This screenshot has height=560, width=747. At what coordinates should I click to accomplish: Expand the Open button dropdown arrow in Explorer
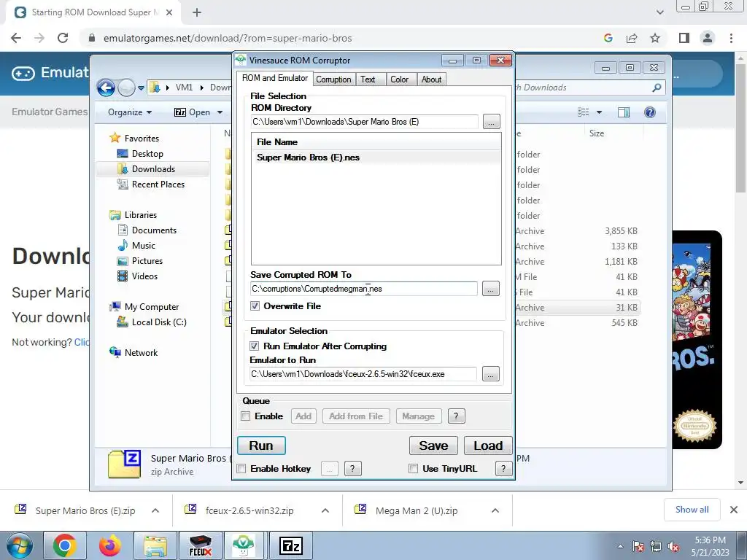220,112
